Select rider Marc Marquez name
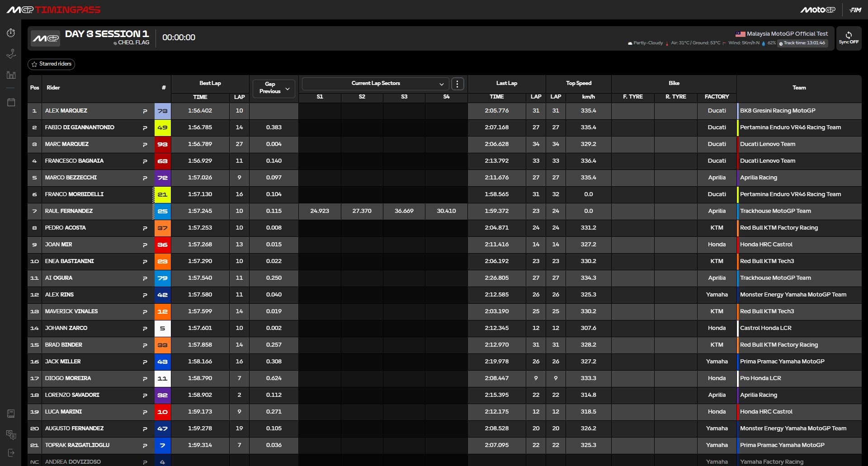 click(x=67, y=144)
